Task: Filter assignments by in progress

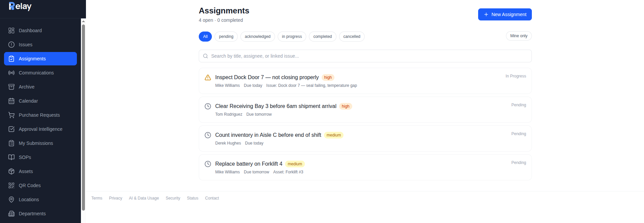Action: (x=292, y=37)
